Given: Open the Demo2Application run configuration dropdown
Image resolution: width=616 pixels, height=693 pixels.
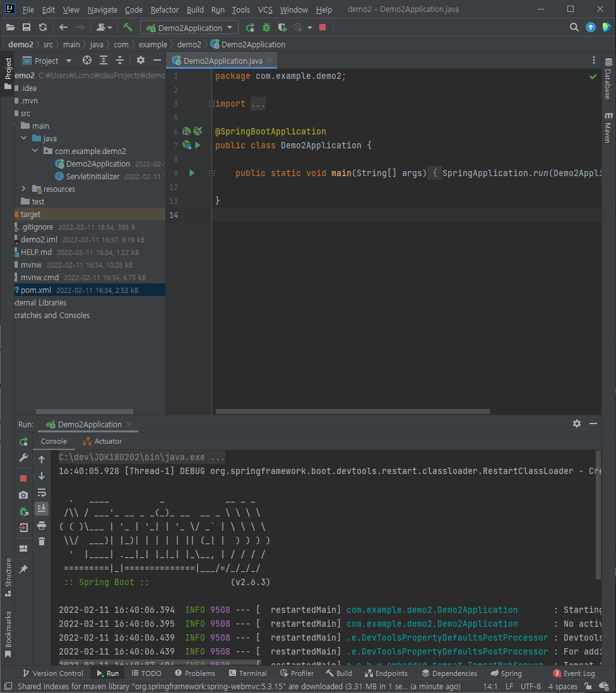Looking at the screenshot, I should coord(189,28).
